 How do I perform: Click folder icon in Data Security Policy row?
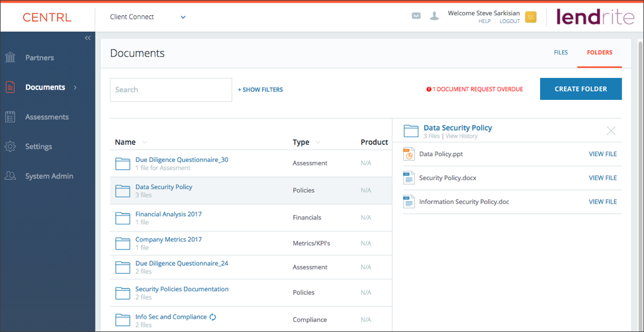pos(122,191)
